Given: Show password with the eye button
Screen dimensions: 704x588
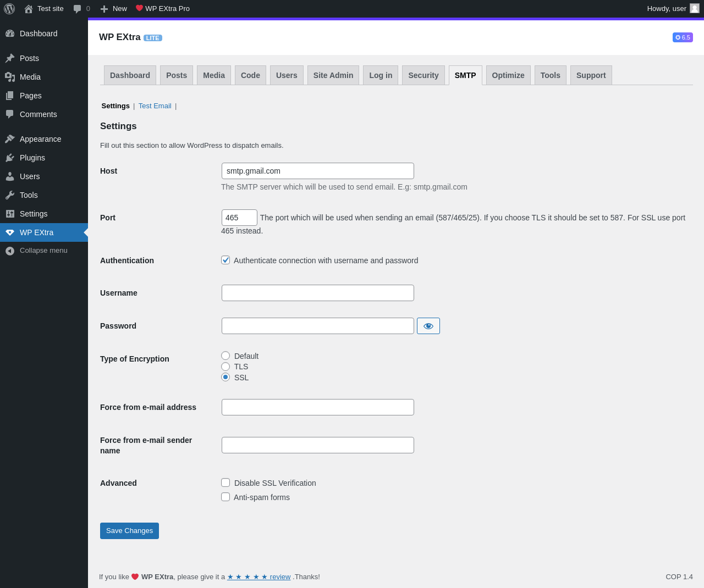Looking at the screenshot, I should click(428, 326).
